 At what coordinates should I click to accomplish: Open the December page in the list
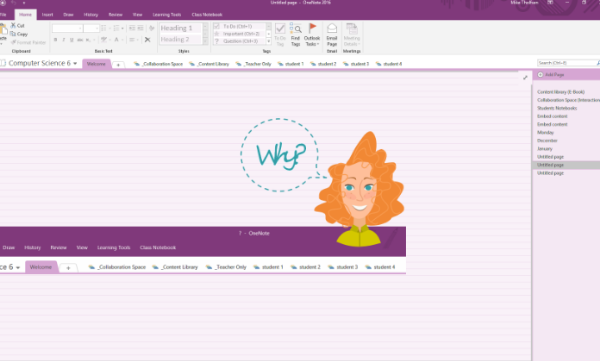547,140
